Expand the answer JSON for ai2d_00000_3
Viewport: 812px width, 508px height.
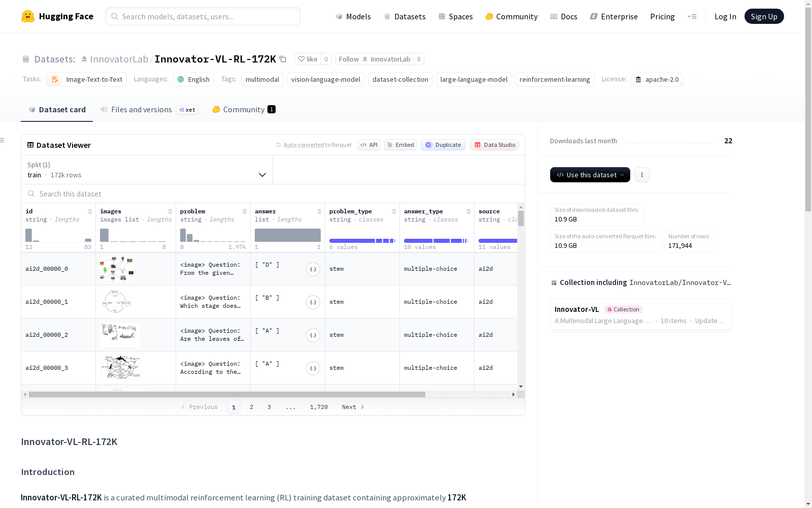[313, 368]
